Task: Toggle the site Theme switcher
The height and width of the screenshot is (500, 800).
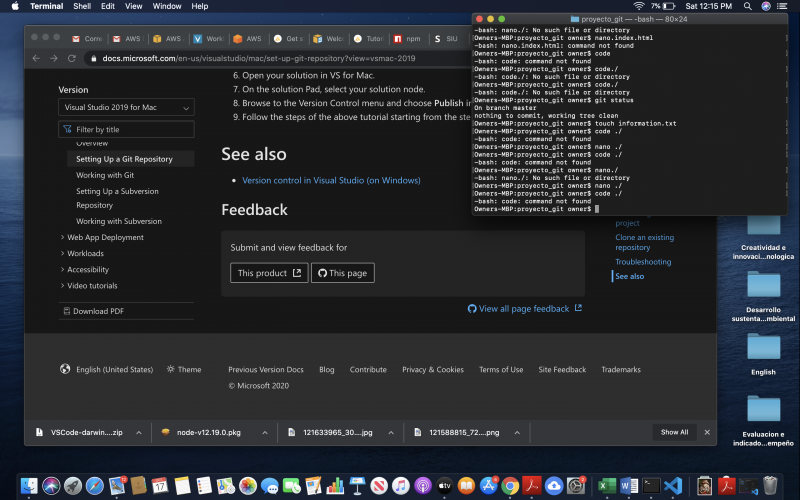Action: point(184,369)
